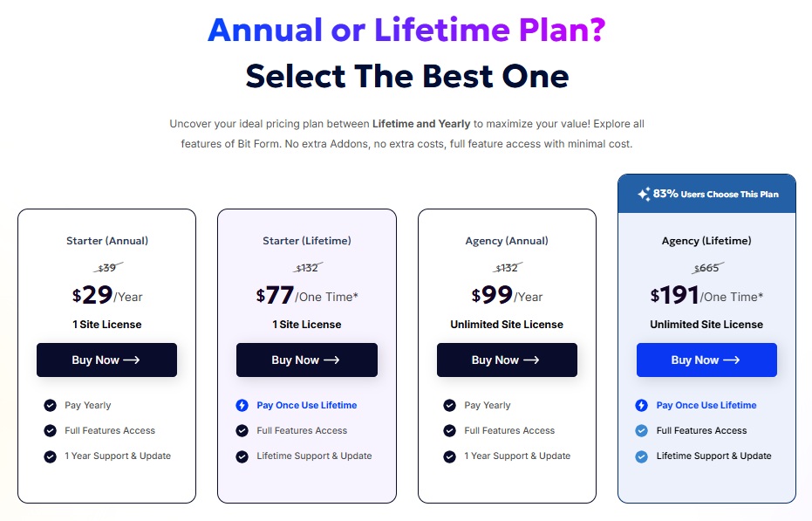Screen dimensions: 812x521
Task: Click Pay Once Use Lifetime text in Agency card
Action: tap(706, 406)
